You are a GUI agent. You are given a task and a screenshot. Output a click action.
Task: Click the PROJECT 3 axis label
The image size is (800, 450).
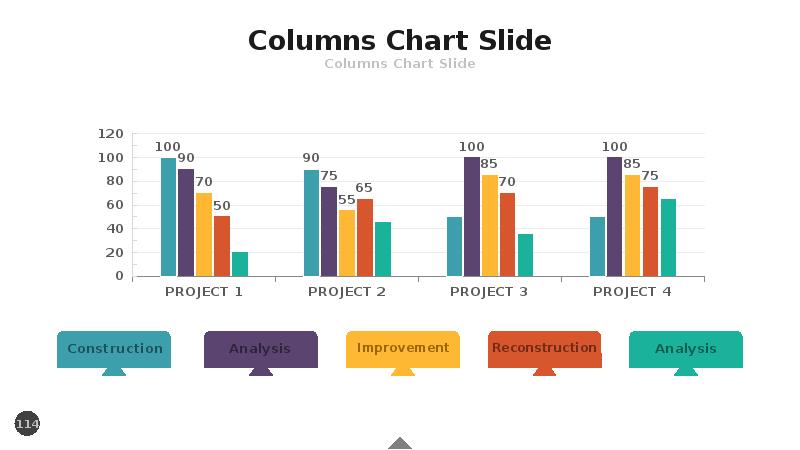[x=489, y=292]
